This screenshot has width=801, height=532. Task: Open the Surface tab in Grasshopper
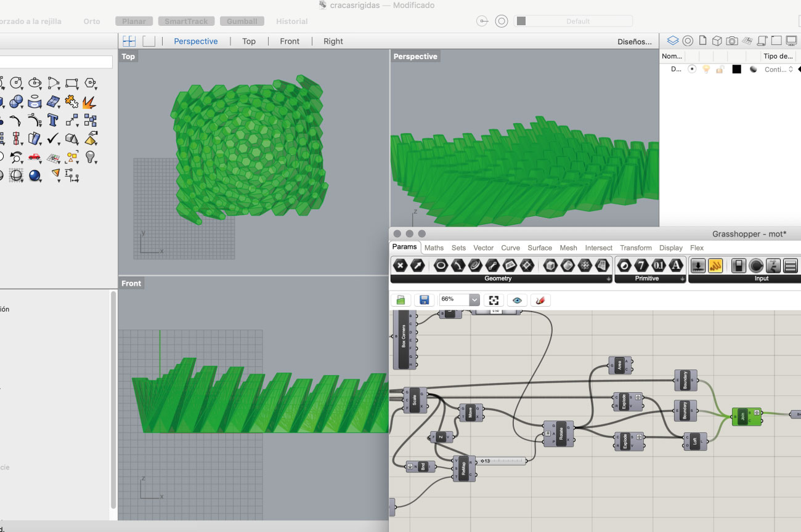click(540, 248)
